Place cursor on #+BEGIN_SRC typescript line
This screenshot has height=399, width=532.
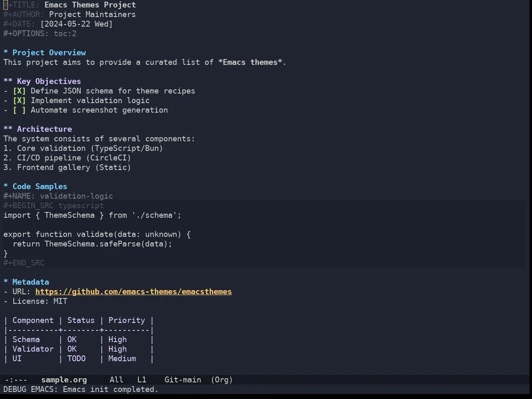(54, 206)
